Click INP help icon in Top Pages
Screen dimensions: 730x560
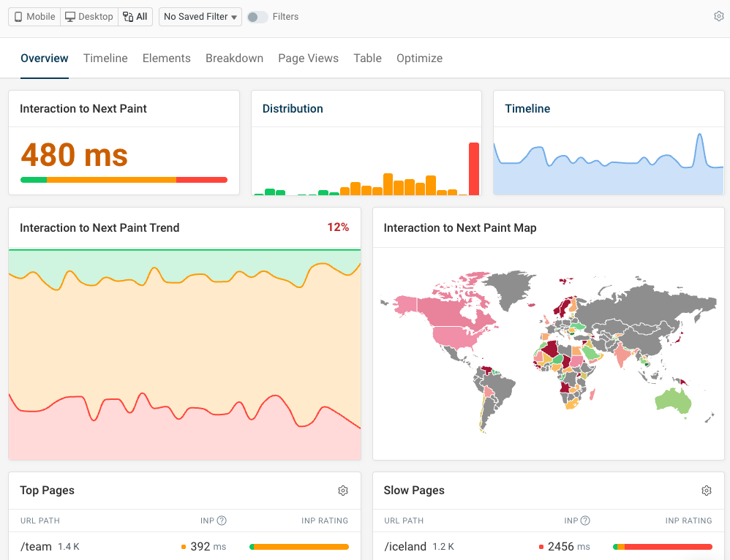click(222, 521)
